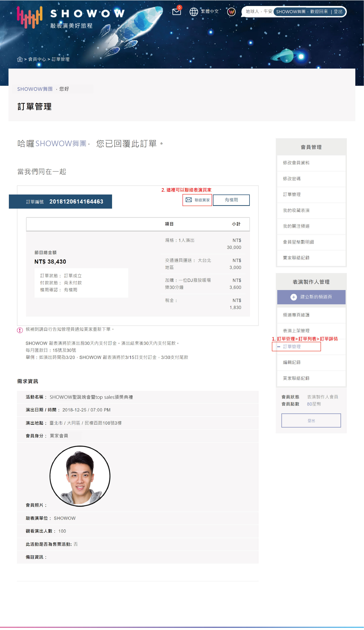Click the 聯絡買家 button
This screenshot has width=364, height=630.
coord(197,200)
